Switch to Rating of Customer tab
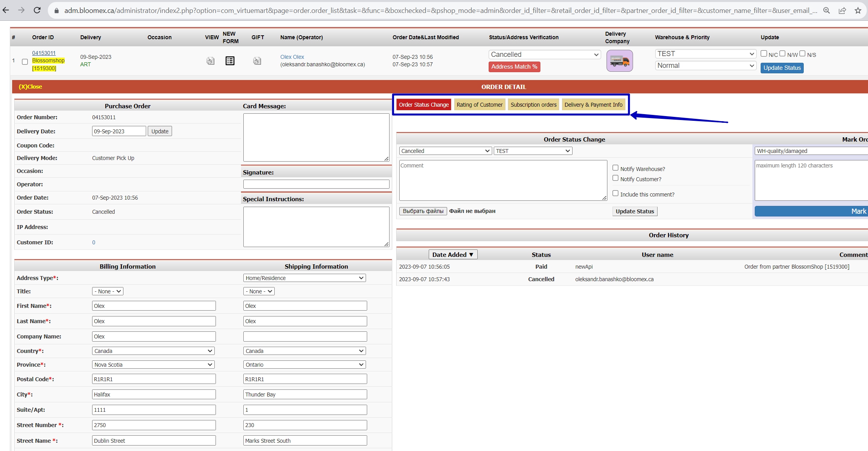This screenshot has width=868, height=451. click(479, 105)
